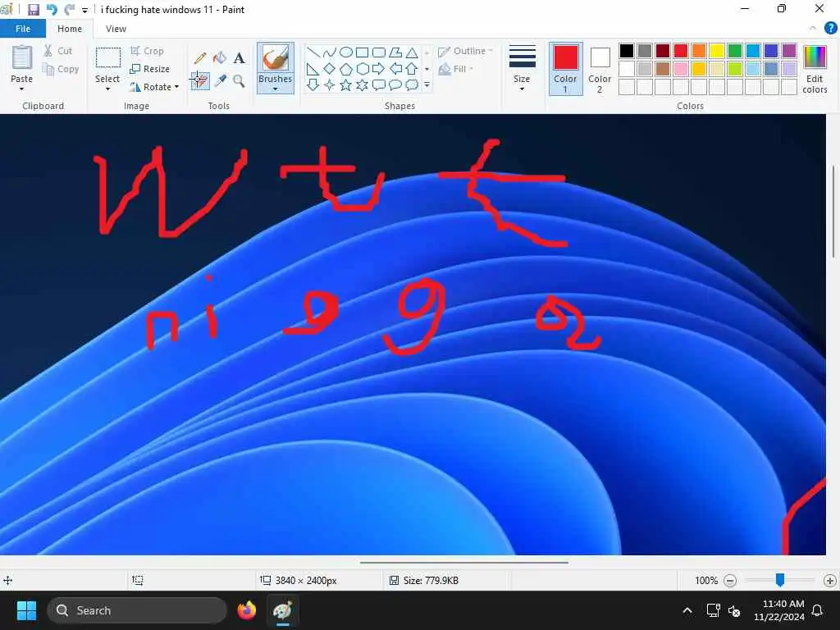Activate Color 1 foreground button

566,69
